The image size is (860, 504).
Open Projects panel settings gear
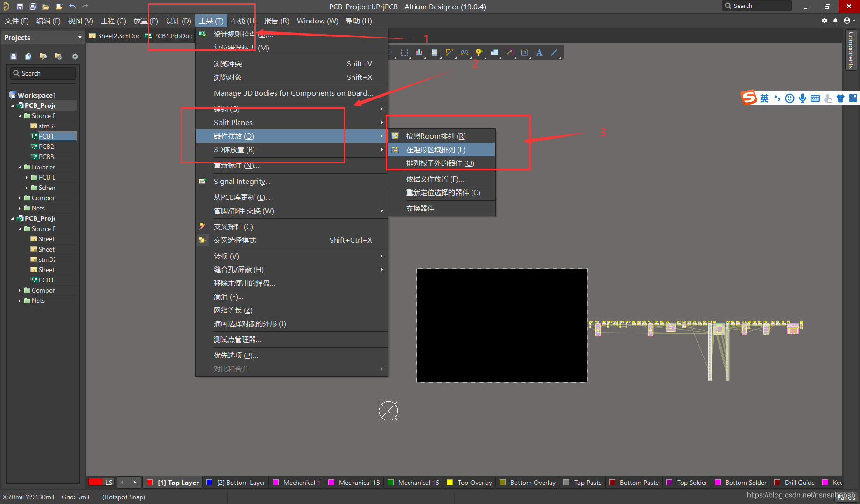tap(75, 56)
